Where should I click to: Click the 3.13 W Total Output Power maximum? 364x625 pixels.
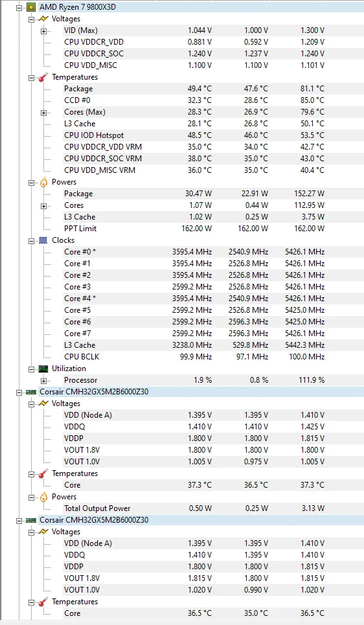click(x=313, y=508)
